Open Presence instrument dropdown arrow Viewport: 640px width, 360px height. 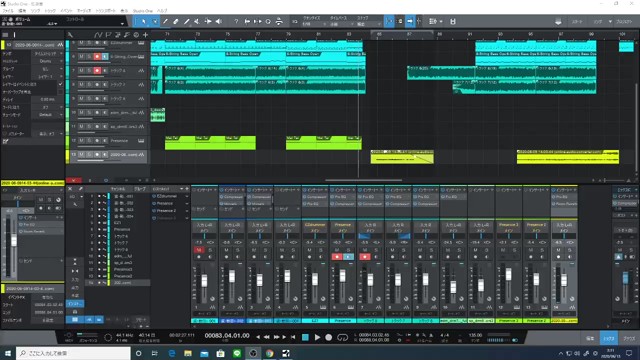coord(187,203)
